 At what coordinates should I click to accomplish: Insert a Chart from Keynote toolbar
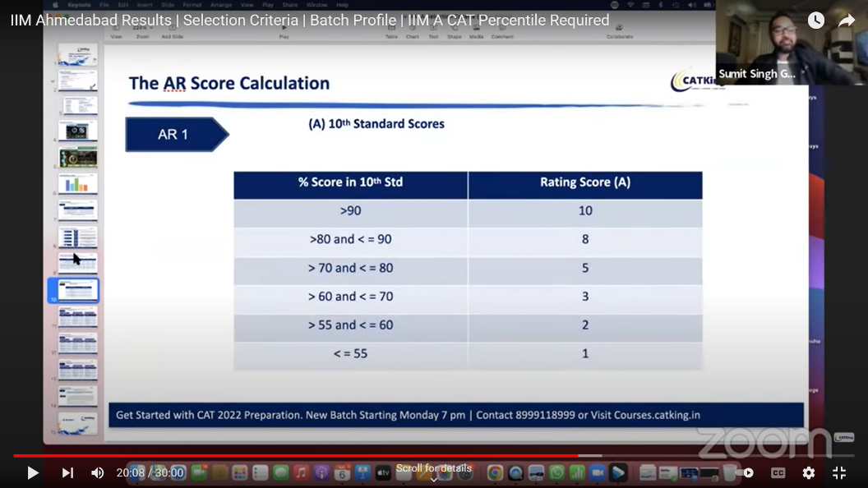(413, 31)
